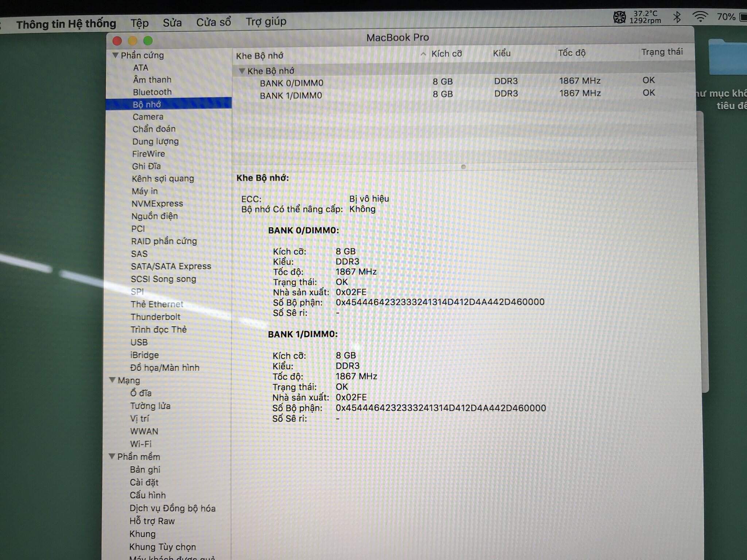Select Thunderbolt in the sidebar
Image resolution: width=747 pixels, height=560 pixels.
155,317
